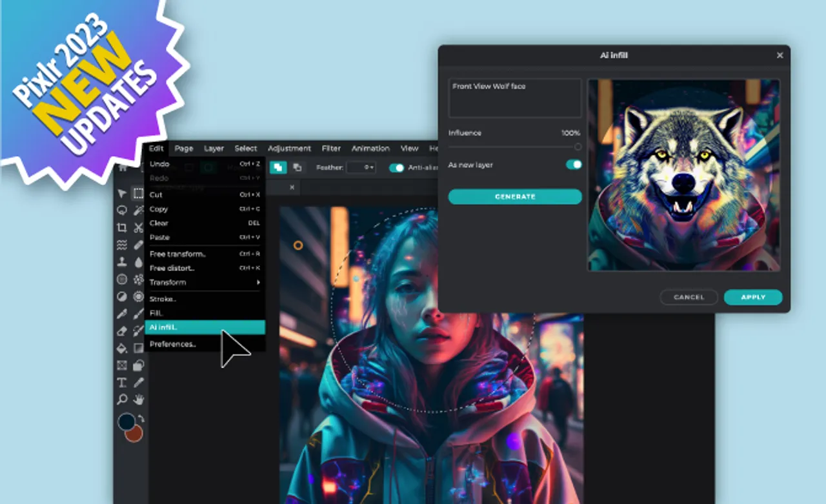Toggle the Anti-alias switch
The width and height of the screenshot is (826, 504).
396,168
